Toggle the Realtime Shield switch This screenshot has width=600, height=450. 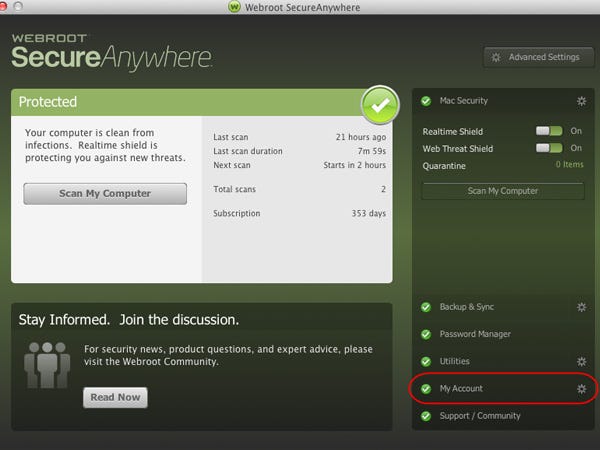pyautogui.click(x=549, y=131)
